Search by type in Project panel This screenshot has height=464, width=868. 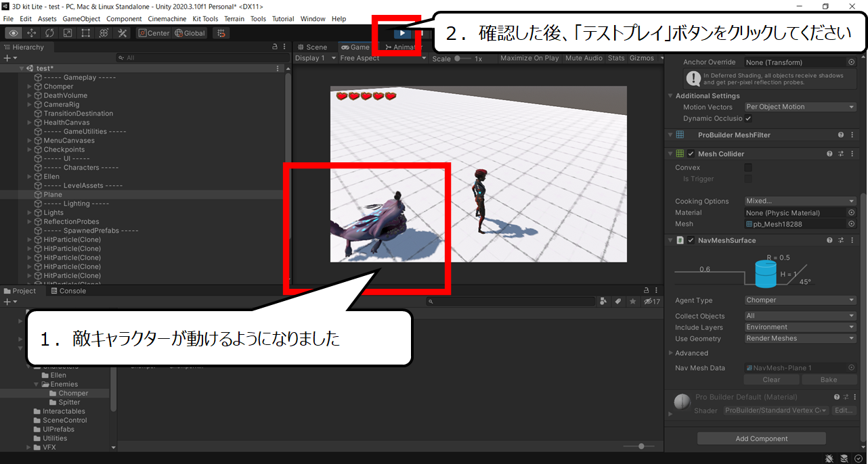coord(603,302)
